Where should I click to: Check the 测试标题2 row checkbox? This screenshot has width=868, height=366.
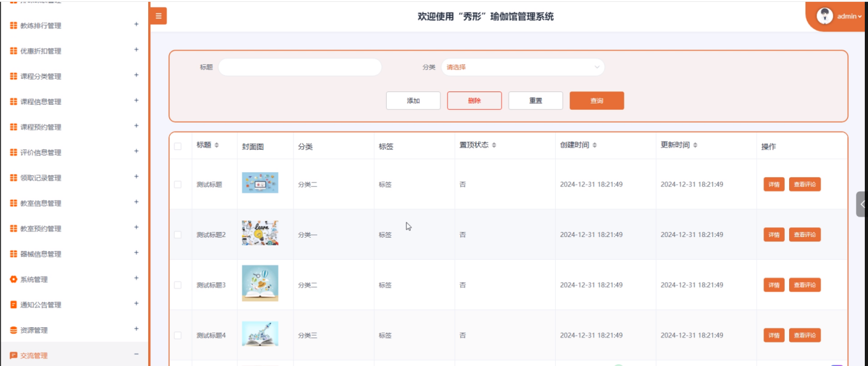(178, 234)
